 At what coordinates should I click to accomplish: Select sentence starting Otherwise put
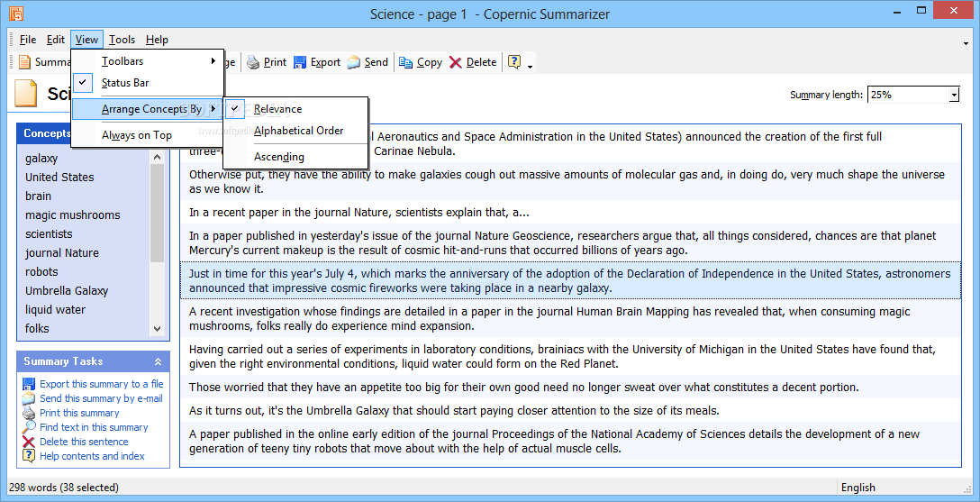(x=571, y=181)
